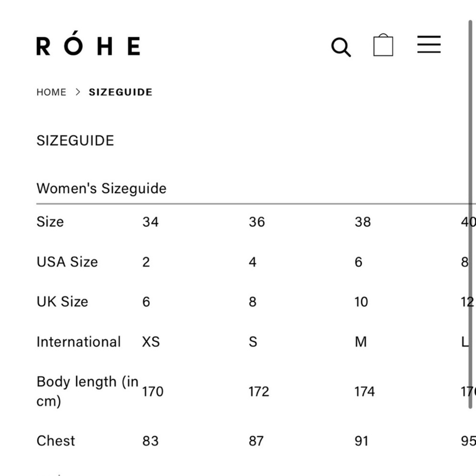Click size 34 in the Size row
The height and width of the screenshot is (476, 476).
point(150,222)
